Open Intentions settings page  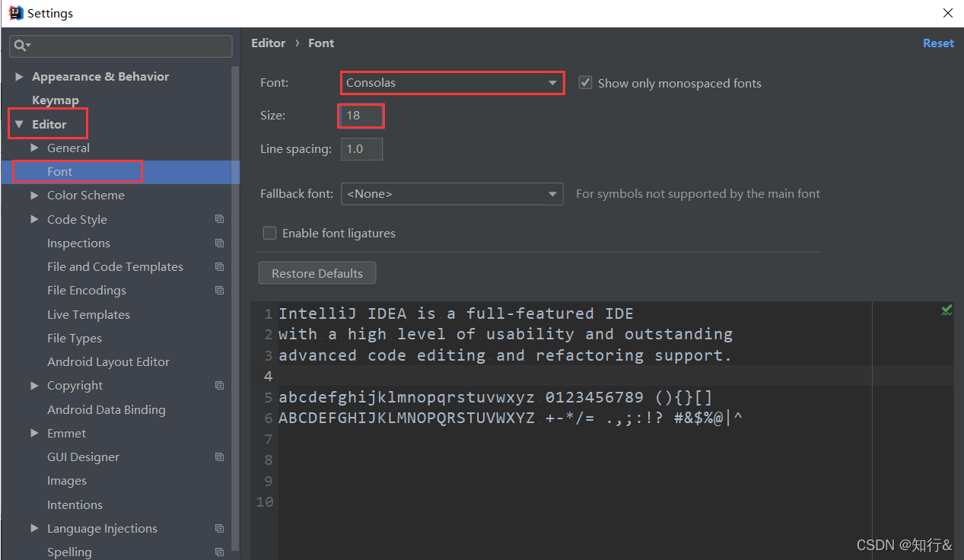pyautogui.click(x=75, y=504)
